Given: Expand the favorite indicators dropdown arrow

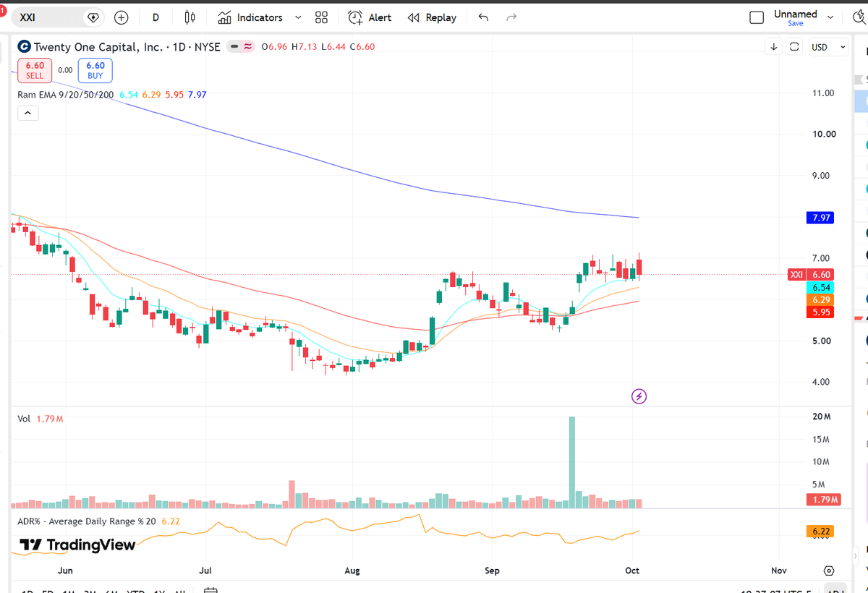Looking at the screenshot, I should coord(299,17).
